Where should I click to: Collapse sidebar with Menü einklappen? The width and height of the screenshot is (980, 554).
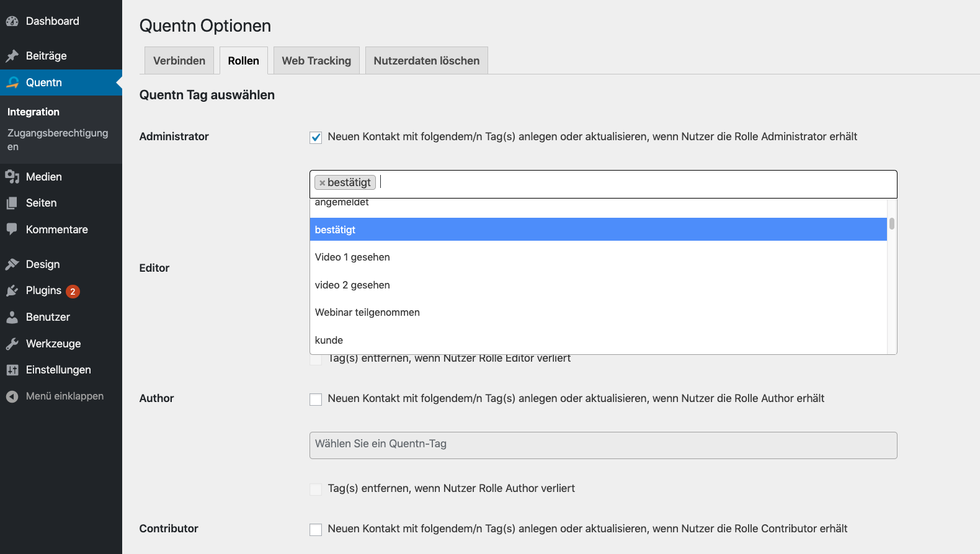tap(65, 396)
